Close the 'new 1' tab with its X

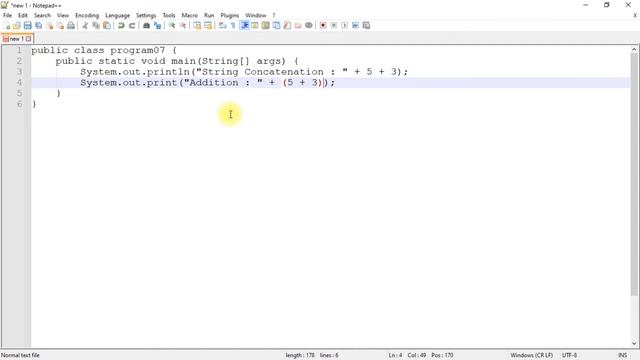pyautogui.click(x=29, y=39)
